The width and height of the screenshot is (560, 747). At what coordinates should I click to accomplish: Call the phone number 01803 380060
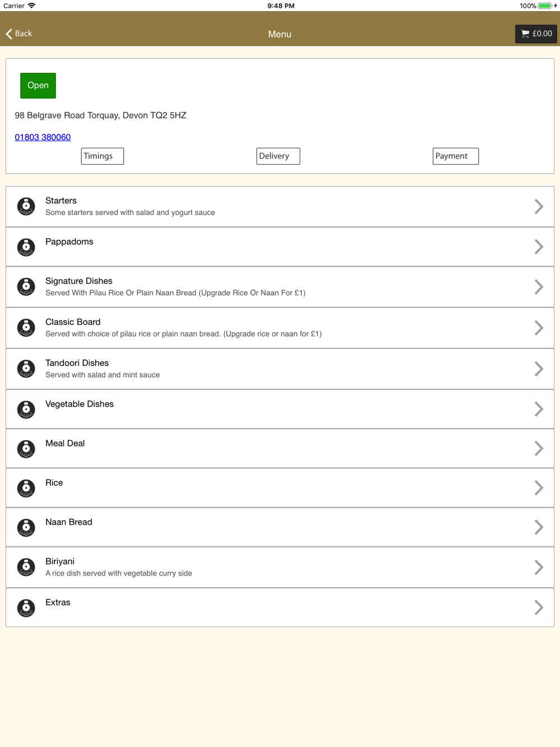click(x=43, y=137)
